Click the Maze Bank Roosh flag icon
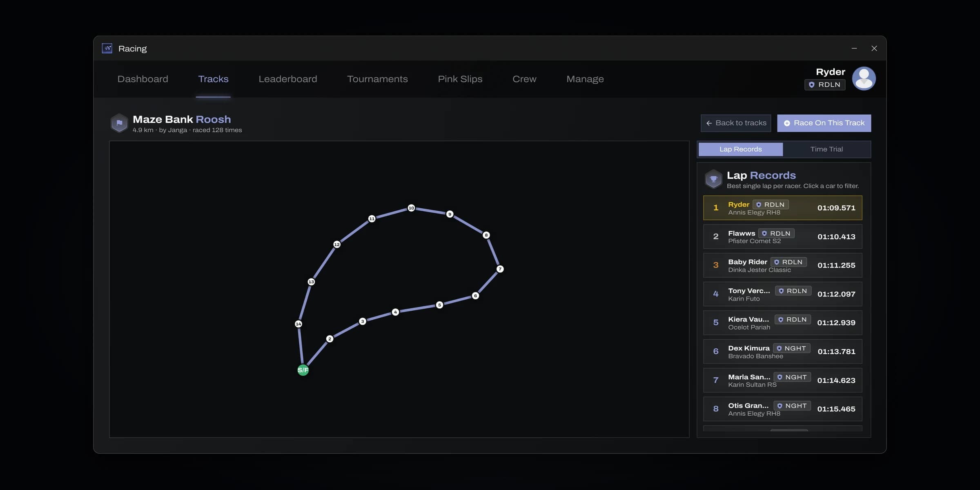The width and height of the screenshot is (980, 490). point(119,123)
